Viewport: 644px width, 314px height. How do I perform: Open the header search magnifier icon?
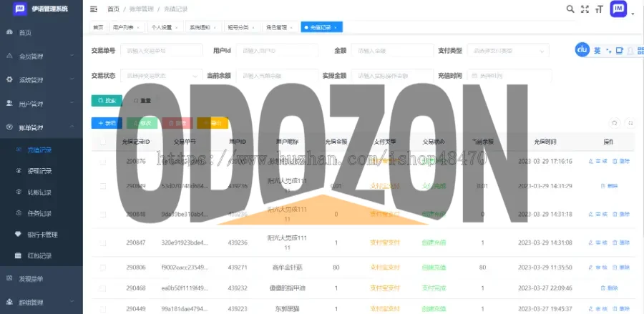pos(570,9)
